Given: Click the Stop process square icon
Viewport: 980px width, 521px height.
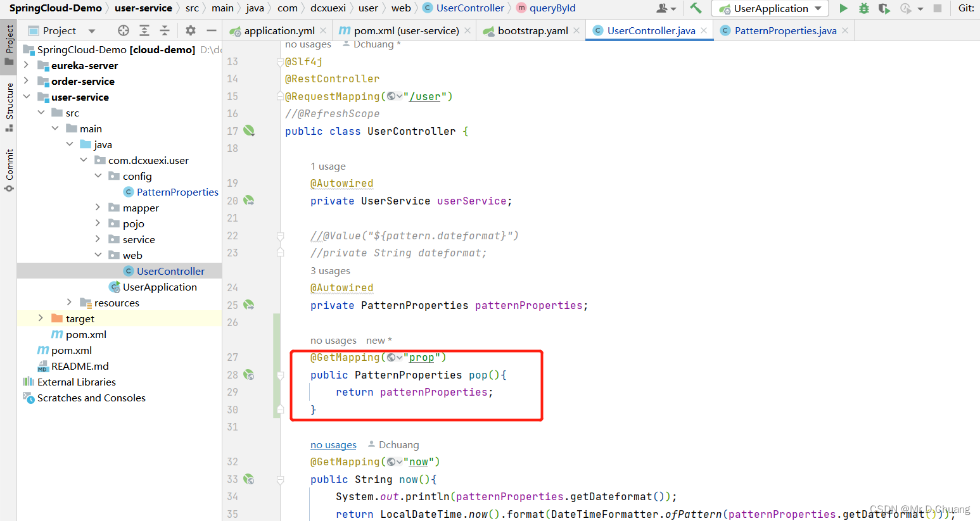Looking at the screenshot, I should (x=938, y=8).
